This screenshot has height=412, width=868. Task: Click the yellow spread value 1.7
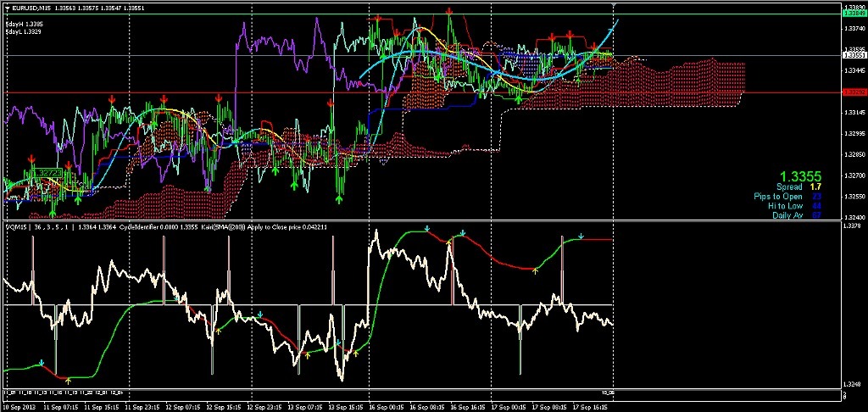(x=815, y=187)
